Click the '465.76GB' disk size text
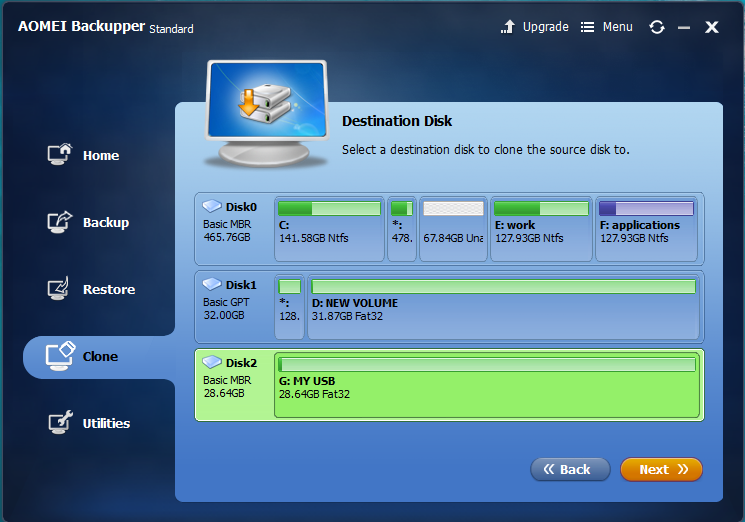The image size is (745, 522). (227, 237)
